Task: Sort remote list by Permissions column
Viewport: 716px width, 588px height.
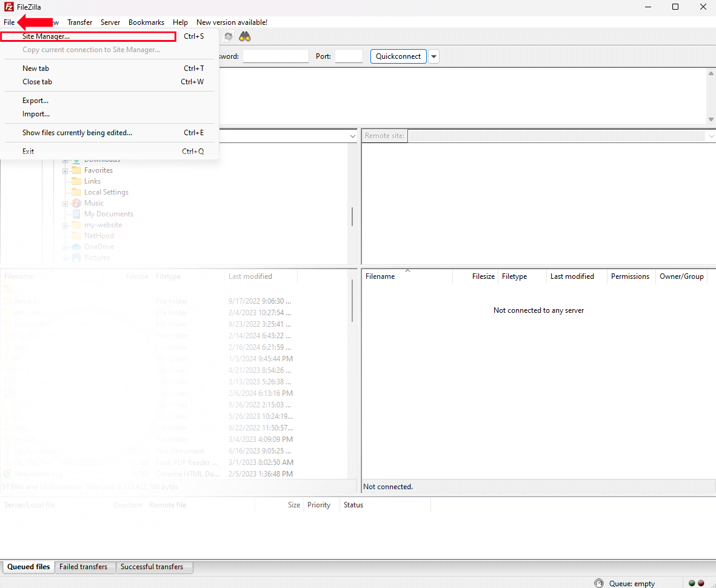Action: [x=632, y=276]
